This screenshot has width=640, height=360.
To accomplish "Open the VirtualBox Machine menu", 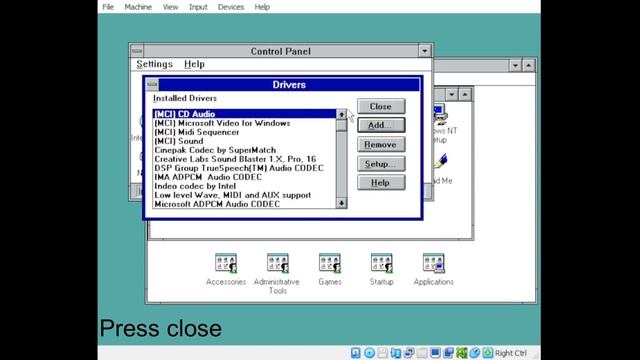I will tap(138, 7).
